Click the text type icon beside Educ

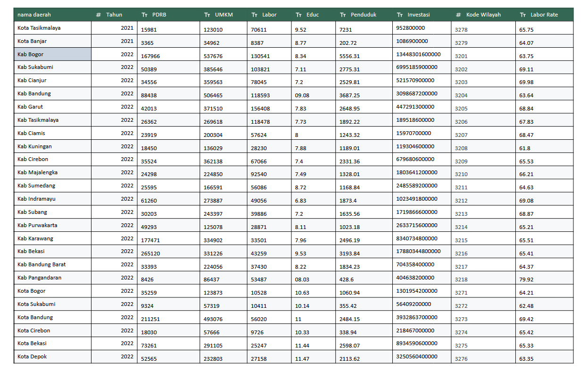pyautogui.click(x=298, y=15)
